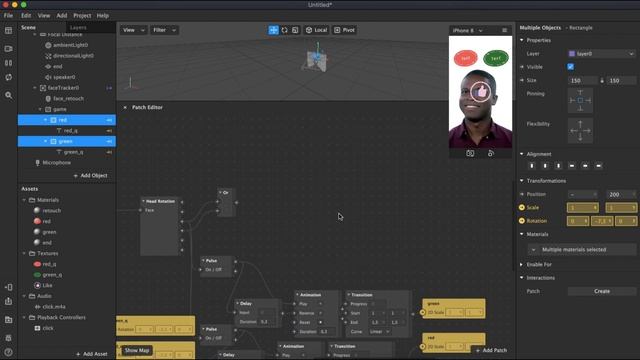Screen dimensions: 640x360
Task: Collapse the Transformations section
Action: click(522, 181)
